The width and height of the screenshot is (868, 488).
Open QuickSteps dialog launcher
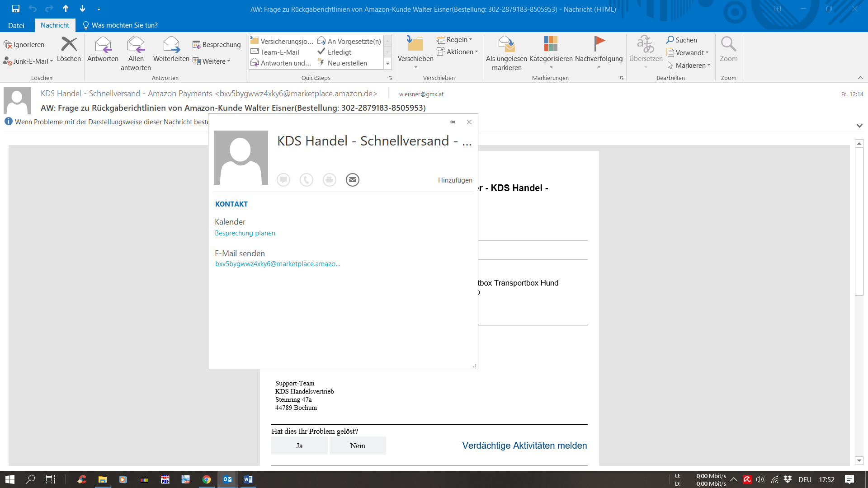390,78
